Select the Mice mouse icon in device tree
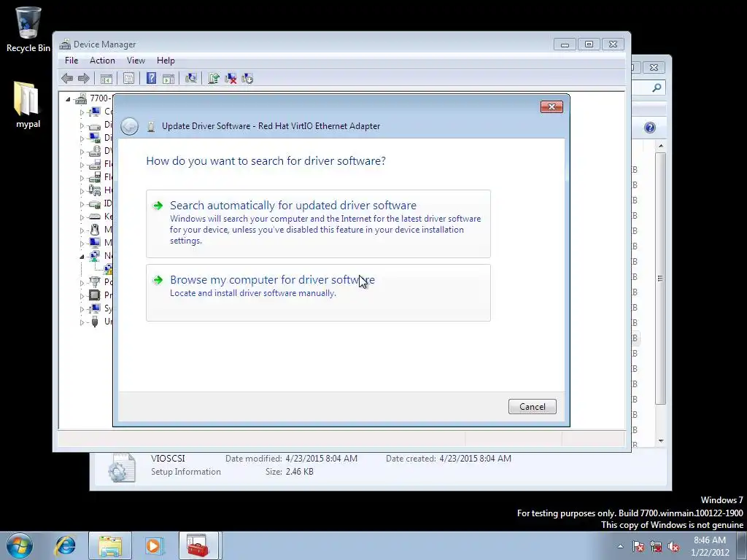Image resolution: width=747 pixels, height=560 pixels. tap(95, 230)
